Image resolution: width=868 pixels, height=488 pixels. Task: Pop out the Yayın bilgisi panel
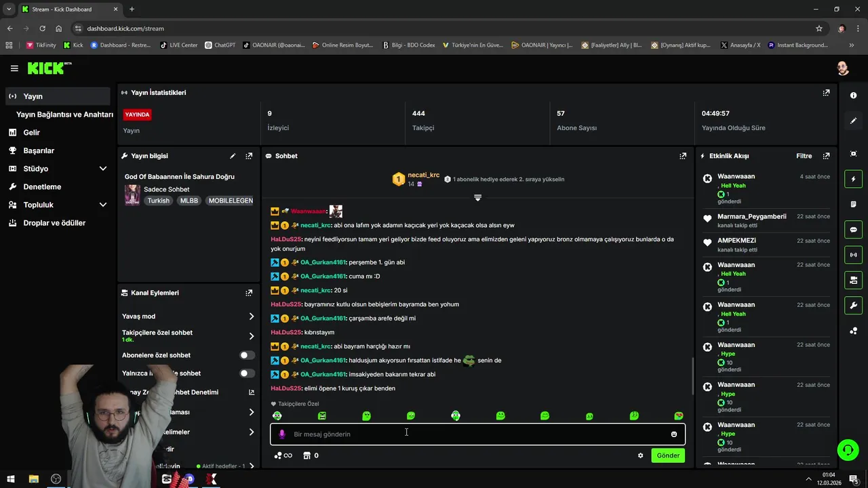[x=249, y=156]
